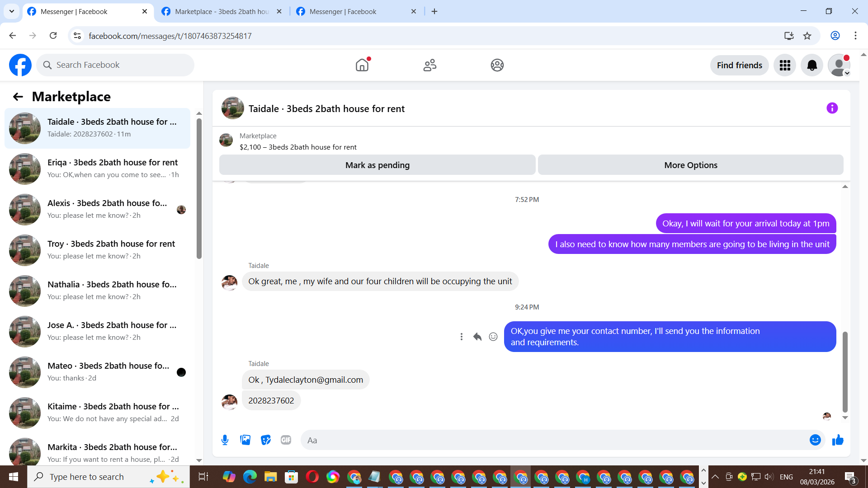Open Facebook notifications bell
Screen dimensions: 868x488
(x=812, y=65)
